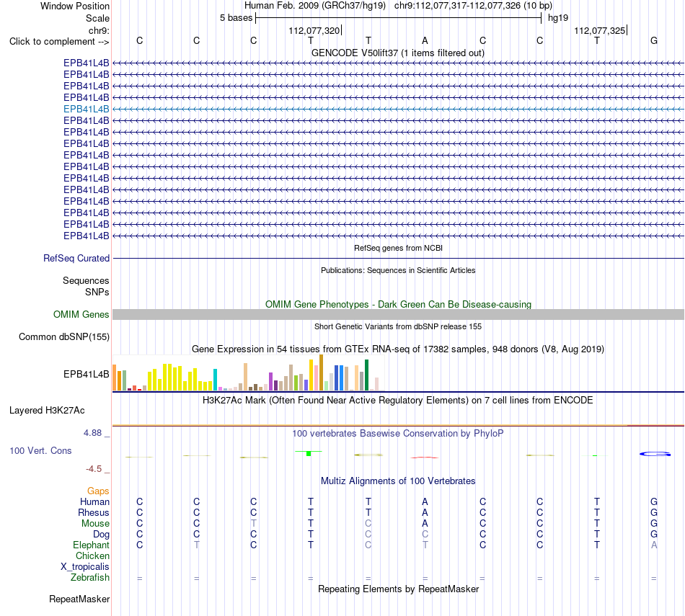Image resolution: width=685 pixels, height=616 pixels.
Task: Click the faded A in the Elephant row
Action: 653,545
